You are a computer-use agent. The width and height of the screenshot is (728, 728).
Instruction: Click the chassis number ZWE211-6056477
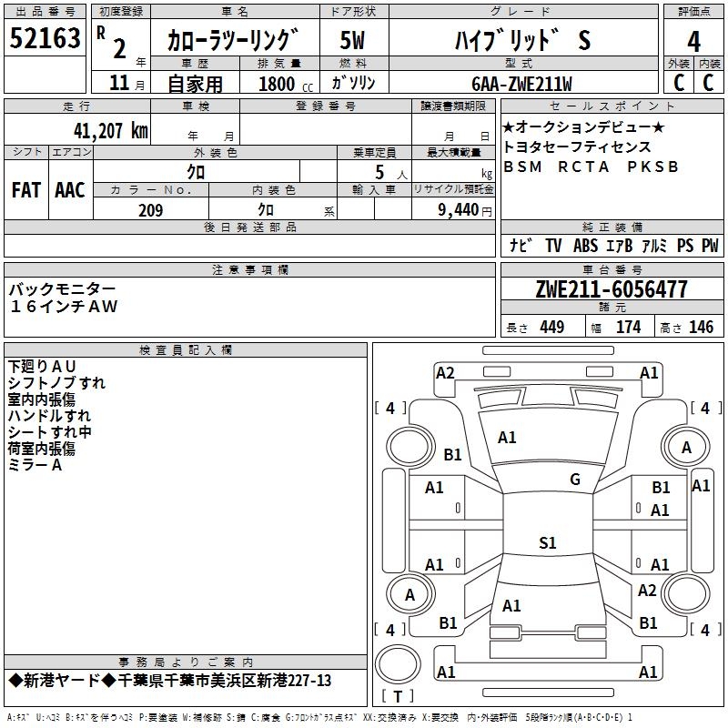tap(611, 290)
